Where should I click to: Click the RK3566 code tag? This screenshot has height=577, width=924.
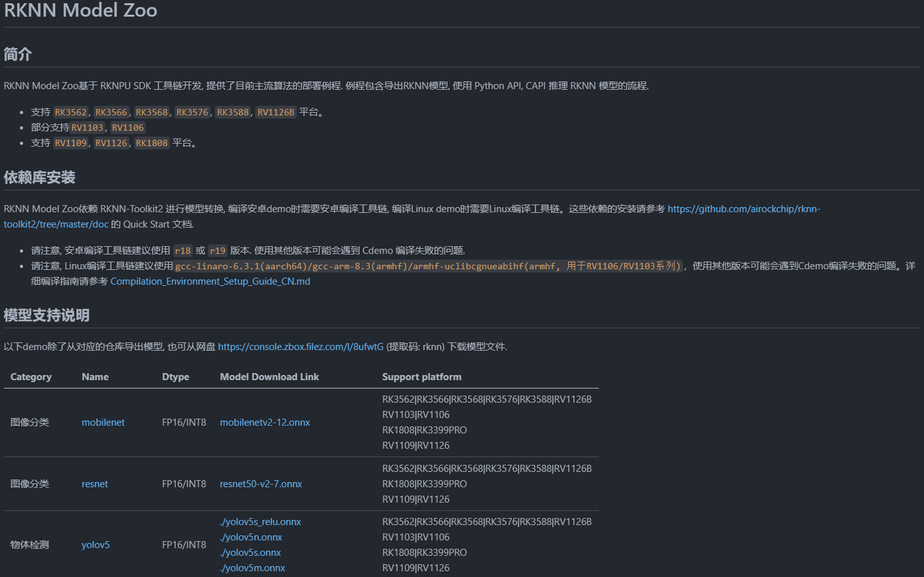[x=112, y=112]
